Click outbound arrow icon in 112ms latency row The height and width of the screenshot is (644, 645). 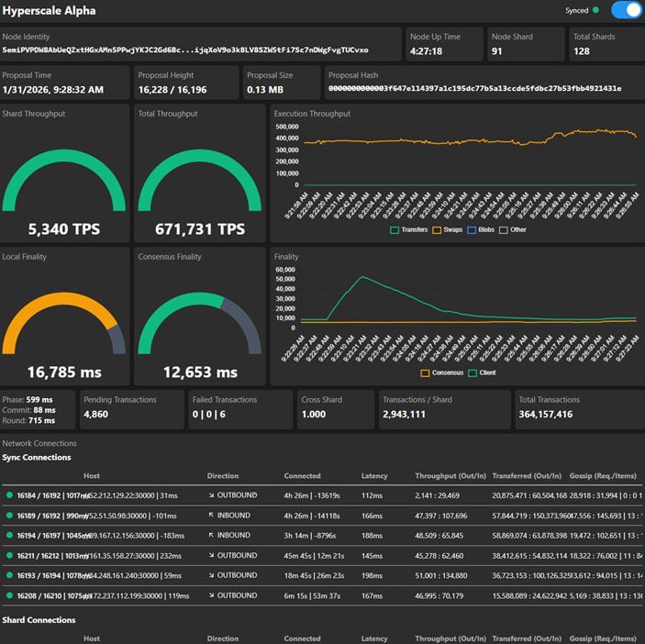[211, 495]
